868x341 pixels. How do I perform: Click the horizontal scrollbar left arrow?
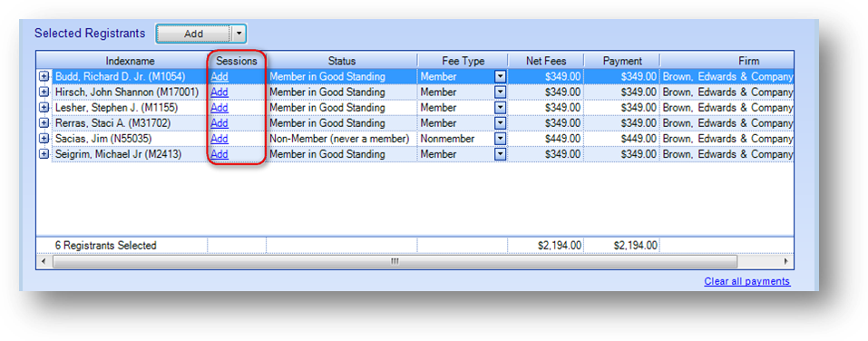[x=44, y=261]
